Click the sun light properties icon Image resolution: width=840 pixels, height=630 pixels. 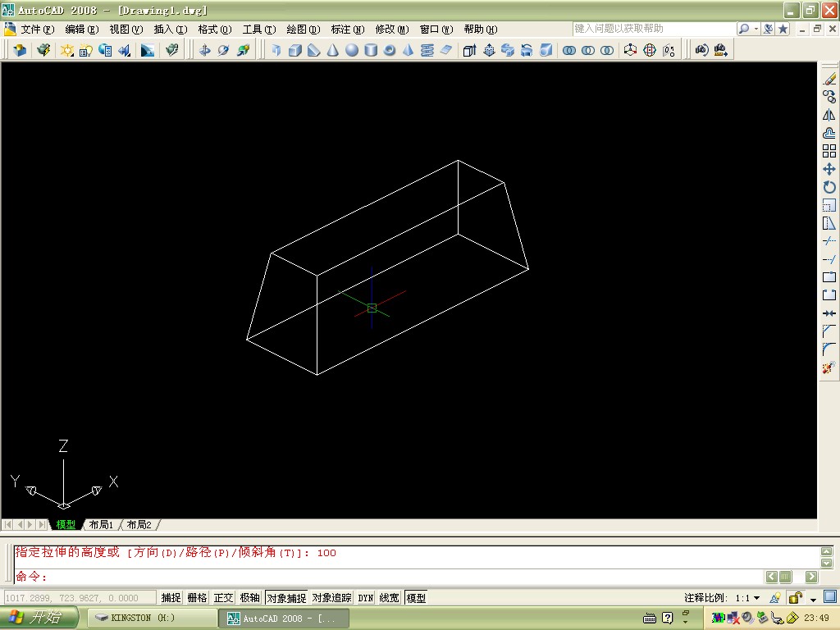(x=67, y=50)
